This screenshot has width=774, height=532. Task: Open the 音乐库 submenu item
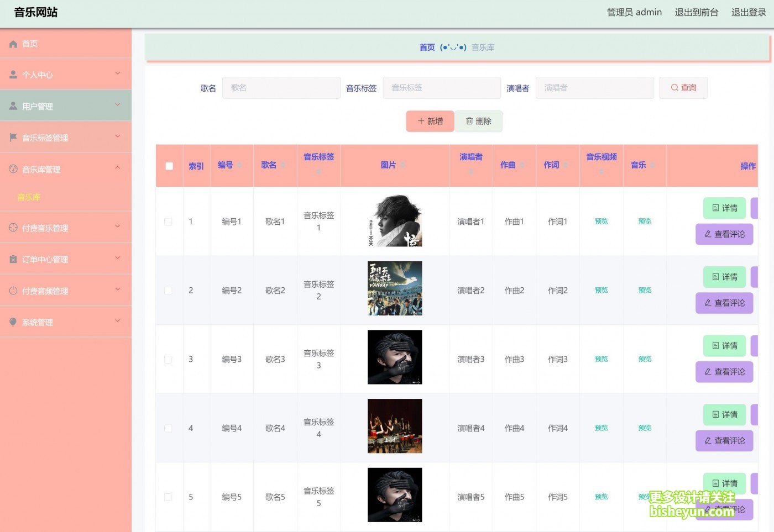pyautogui.click(x=29, y=197)
